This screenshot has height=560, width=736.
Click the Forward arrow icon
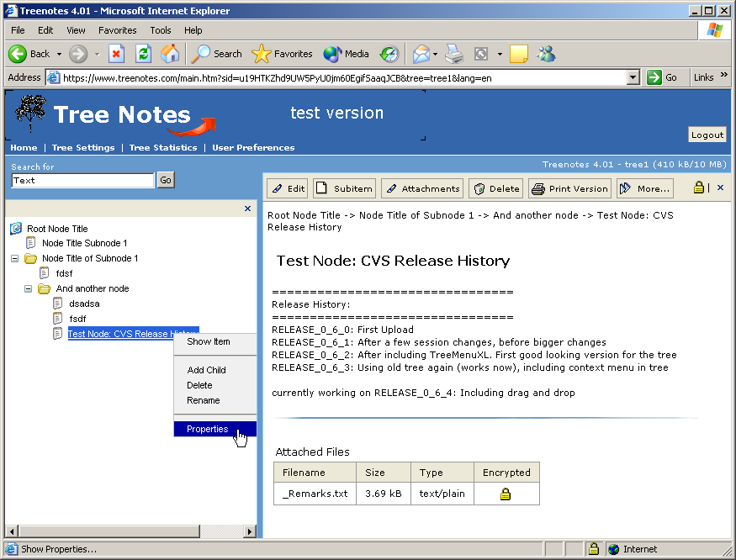point(78,54)
